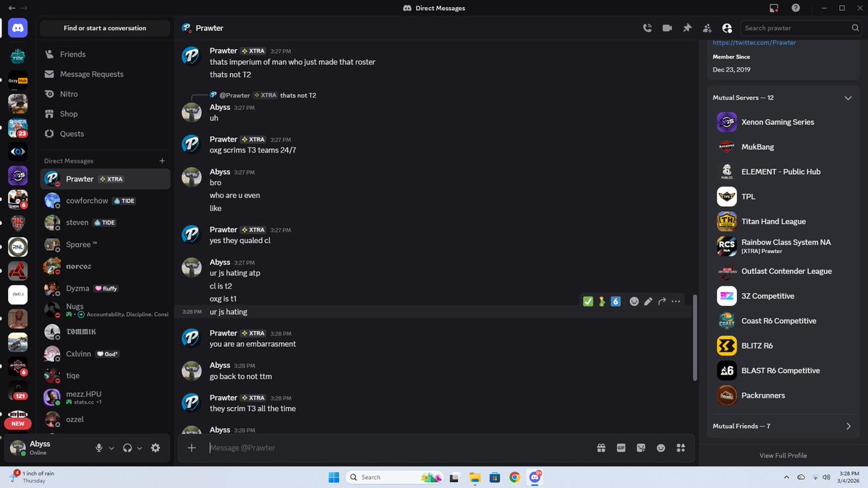Viewport: 868px width, 488px height.
Task: Open the Apps launcher in message bar
Action: 681,448
